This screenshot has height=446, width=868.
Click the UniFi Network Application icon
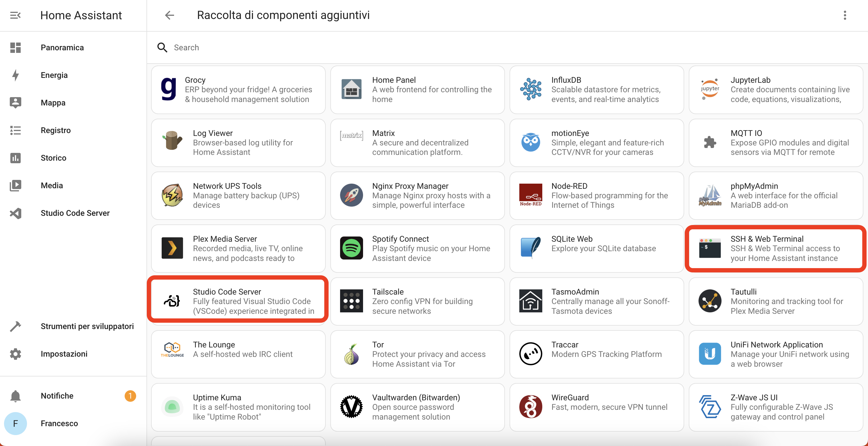[710, 354]
